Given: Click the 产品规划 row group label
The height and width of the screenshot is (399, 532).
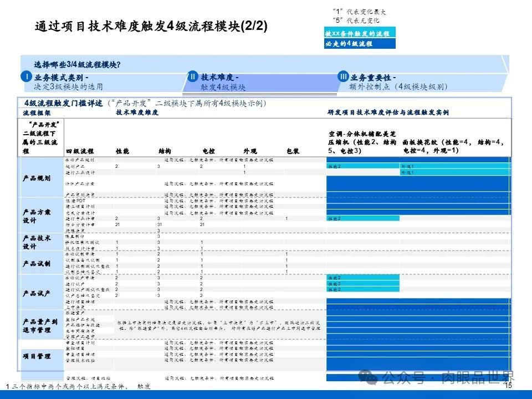Looking at the screenshot, I should [x=37, y=178].
